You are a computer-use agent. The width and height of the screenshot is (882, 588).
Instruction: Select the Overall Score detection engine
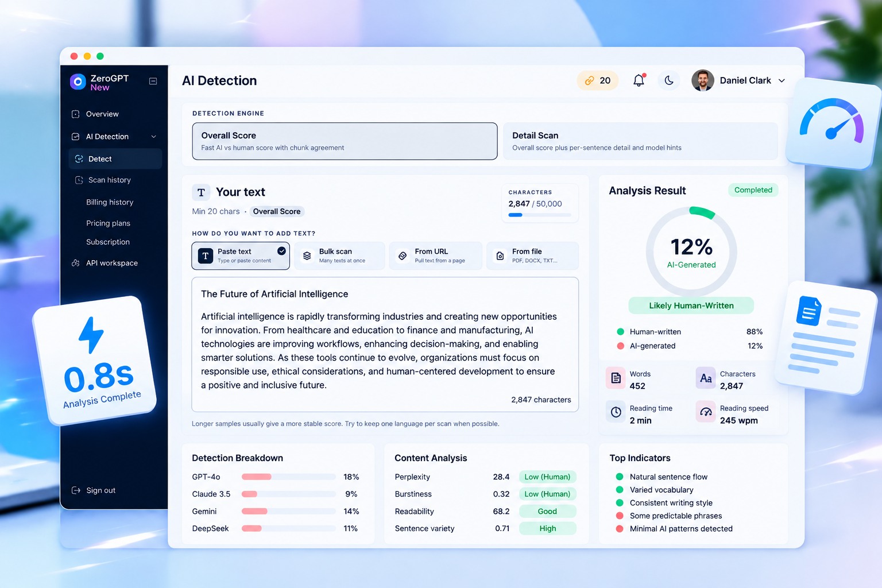click(x=345, y=141)
